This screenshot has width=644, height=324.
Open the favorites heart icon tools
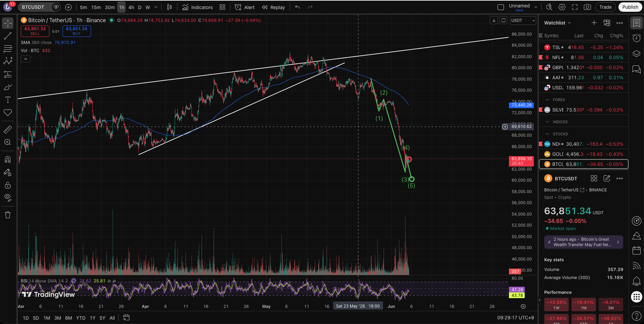[8, 112]
